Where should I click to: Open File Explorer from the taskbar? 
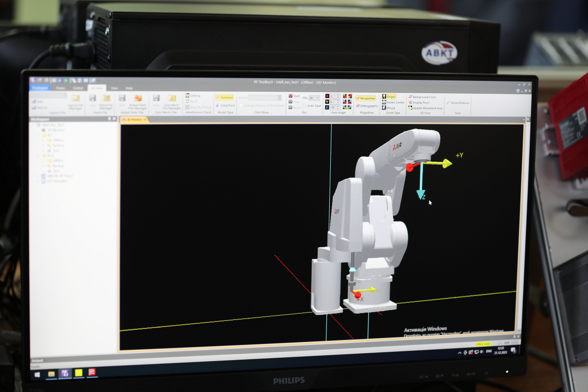[x=51, y=373]
